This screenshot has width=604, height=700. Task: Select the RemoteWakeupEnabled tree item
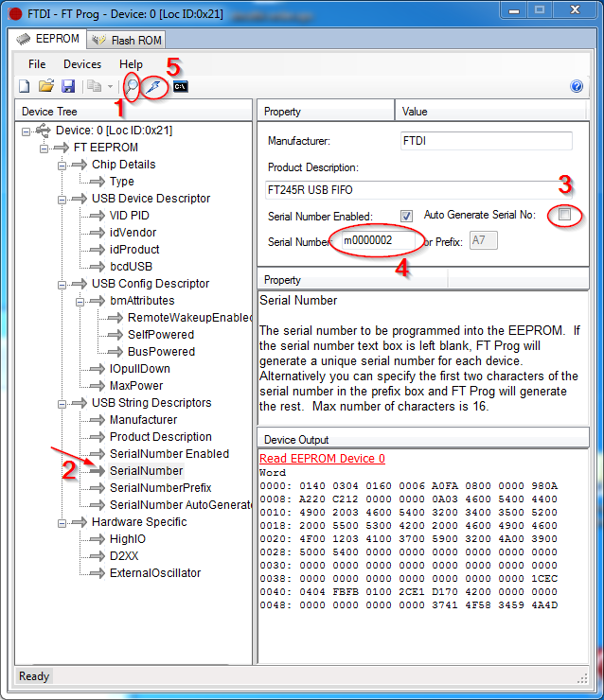coord(190,318)
